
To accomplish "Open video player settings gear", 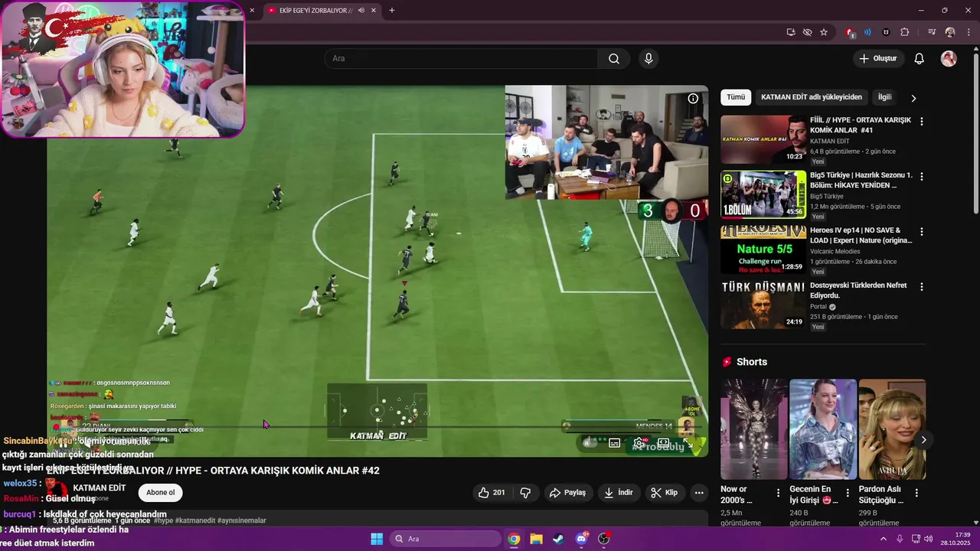I will point(639,442).
